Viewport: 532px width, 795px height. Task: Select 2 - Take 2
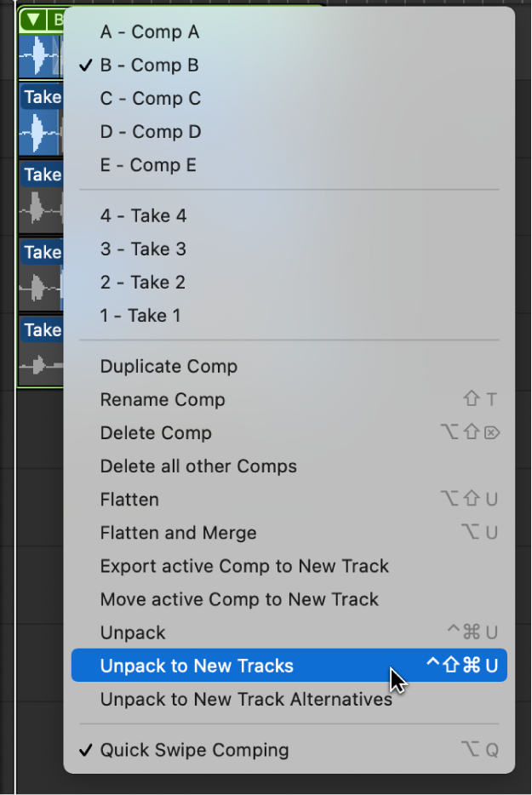coord(142,283)
